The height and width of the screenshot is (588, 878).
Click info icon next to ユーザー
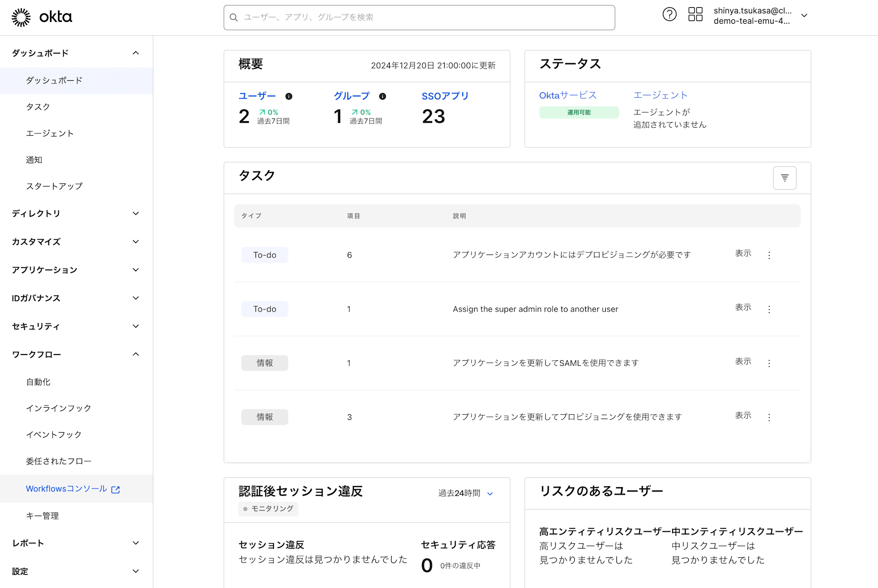coord(289,97)
